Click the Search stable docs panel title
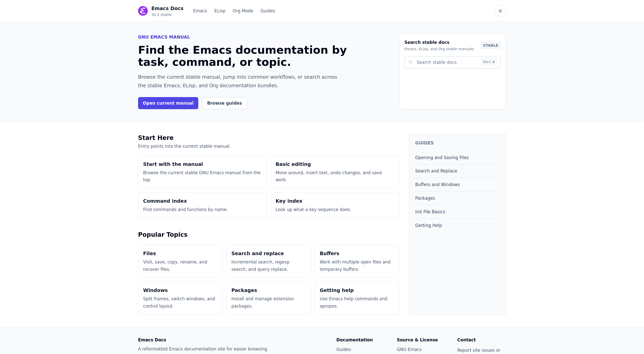This screenshot has height=354, width=644. pos(427,42)
